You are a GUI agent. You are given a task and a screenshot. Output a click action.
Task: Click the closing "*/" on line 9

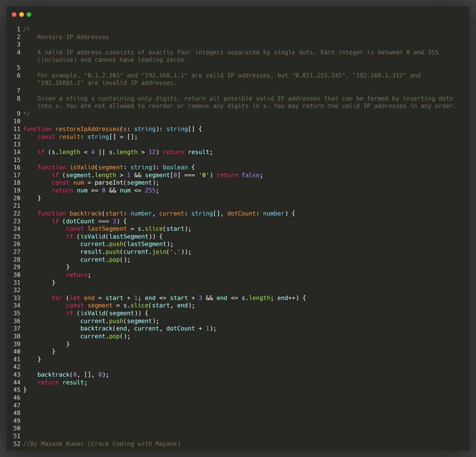(x=27, y=114)
